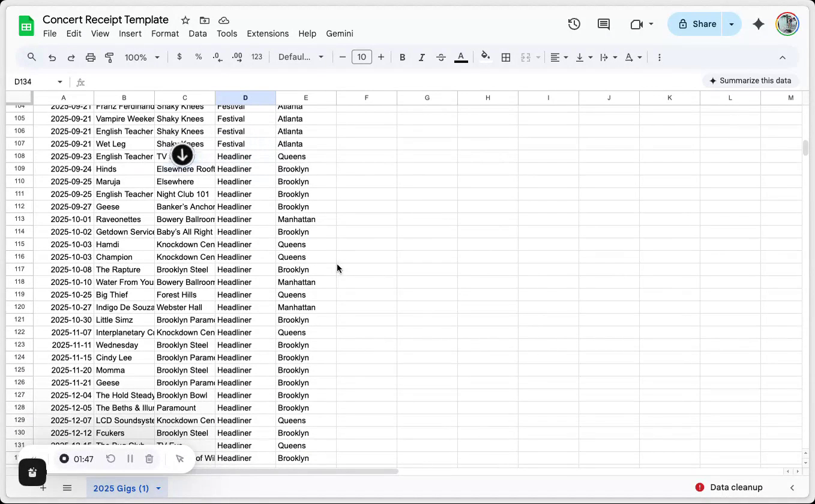Toggle bold formatting
The width and height of the screenshot is (815, 504).
[403, 58]
